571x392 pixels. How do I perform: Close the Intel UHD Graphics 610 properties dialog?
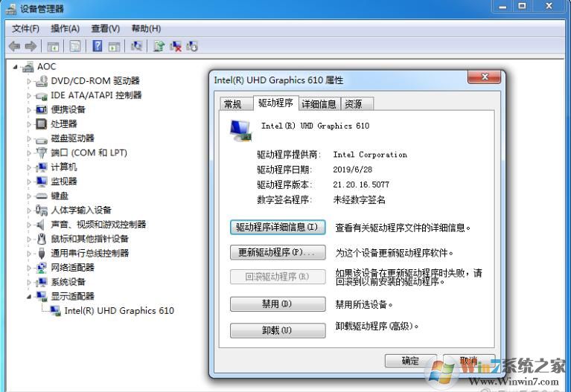[x=485, y=77]
